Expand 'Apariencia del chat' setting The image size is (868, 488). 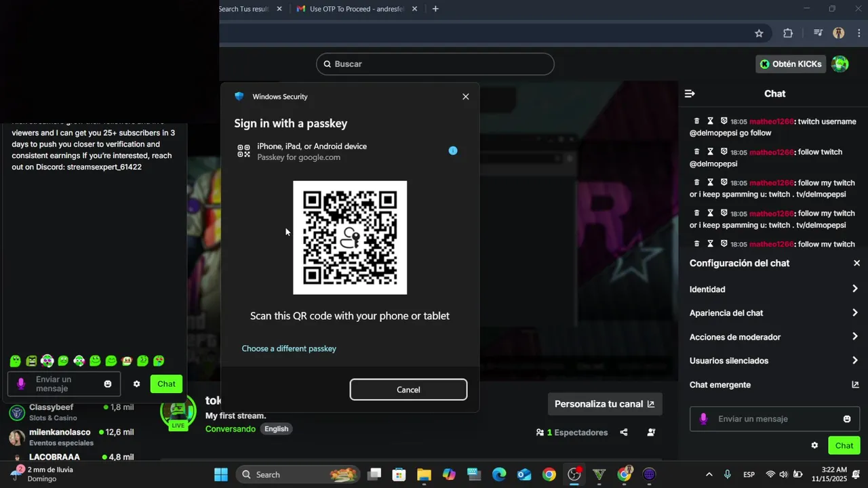[x=774, y=313]
